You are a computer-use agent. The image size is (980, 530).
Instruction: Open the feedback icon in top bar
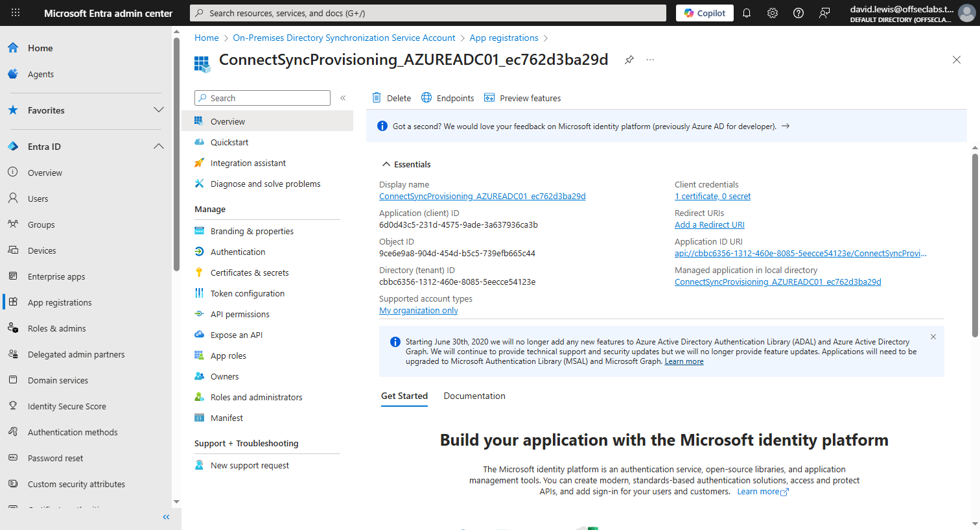click(x=824, y=13)
